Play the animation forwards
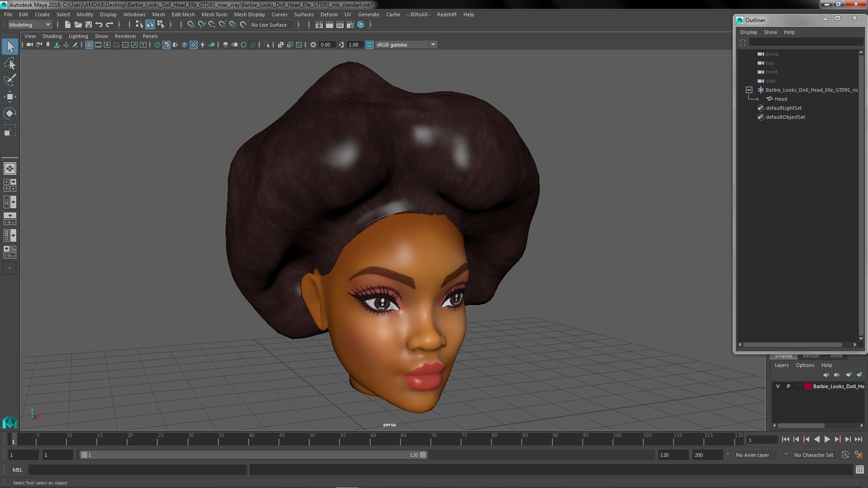 (x=827, y=439)
